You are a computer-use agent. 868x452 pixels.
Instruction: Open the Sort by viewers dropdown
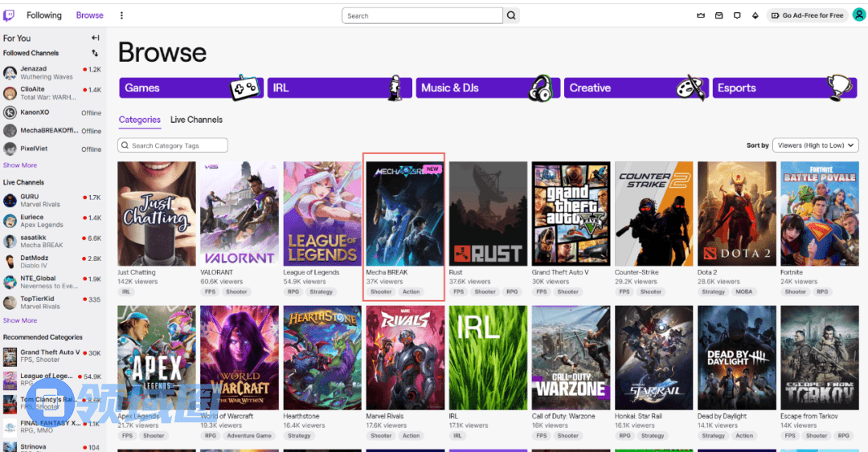click(815, 145)
